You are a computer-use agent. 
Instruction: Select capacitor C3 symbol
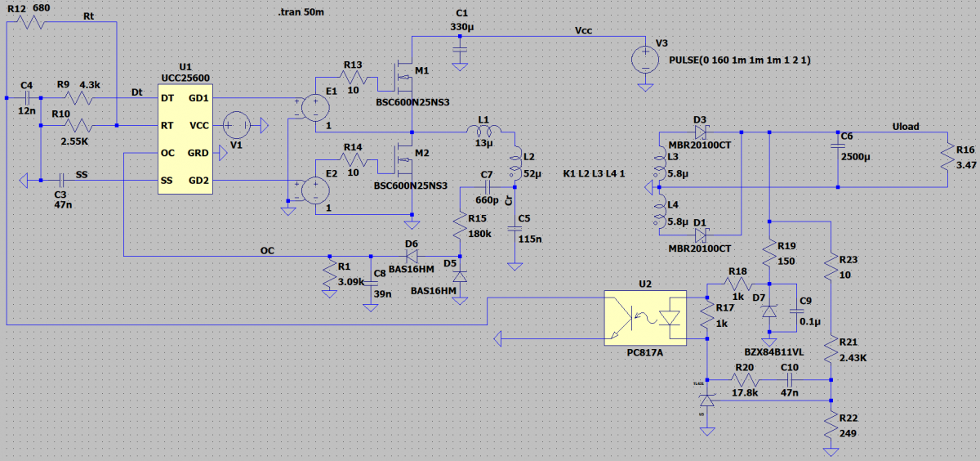pyautogui.click(x=61, y=180)
